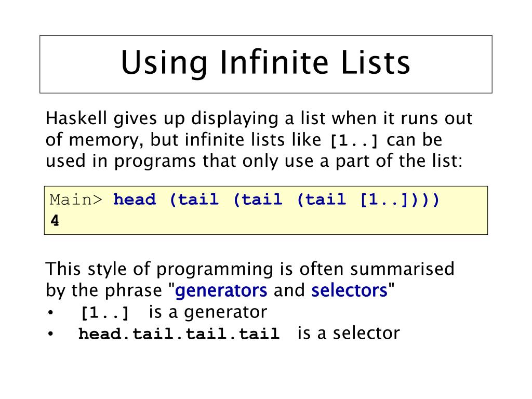The width and height of the screenshot is (532, 399).
Task: Click the blue 'selectors' word
Action: 349,290
